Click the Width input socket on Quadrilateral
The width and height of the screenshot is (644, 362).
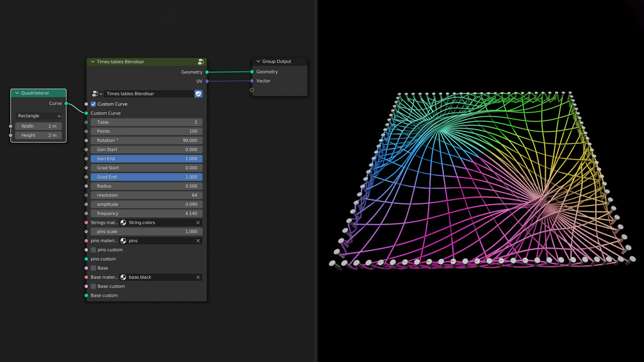coord(11,126)
